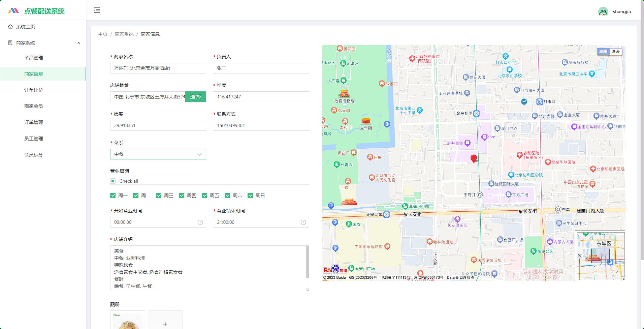This screenshot has width=644, height=329.
Task: Uncheck the 周五 checkbox
Action: click(x=204, y=196)
